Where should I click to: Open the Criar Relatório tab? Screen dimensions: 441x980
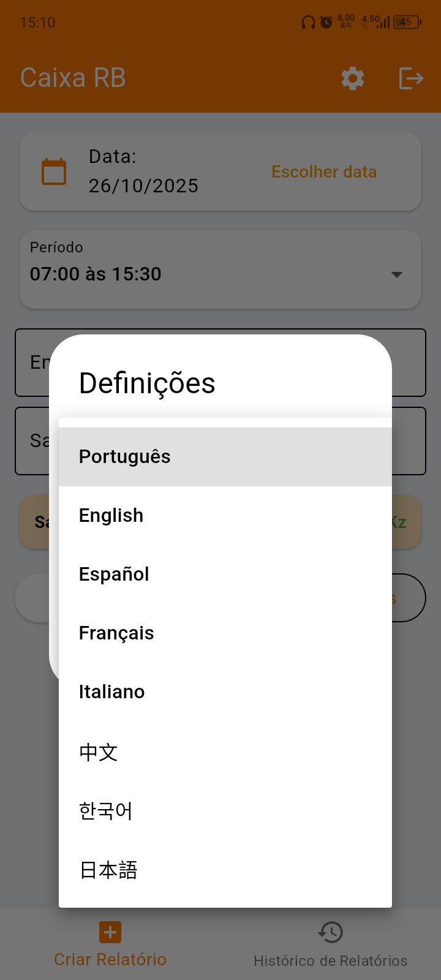[x=110, y=959]
